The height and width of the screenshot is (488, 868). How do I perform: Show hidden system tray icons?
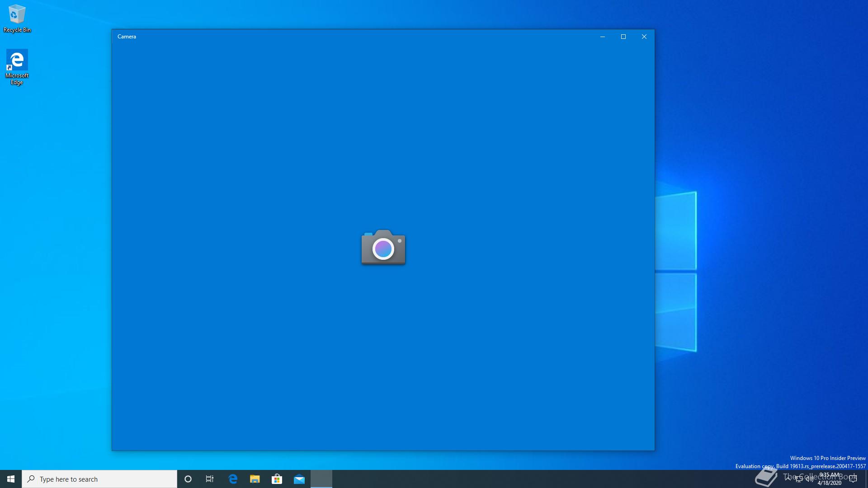788,479
